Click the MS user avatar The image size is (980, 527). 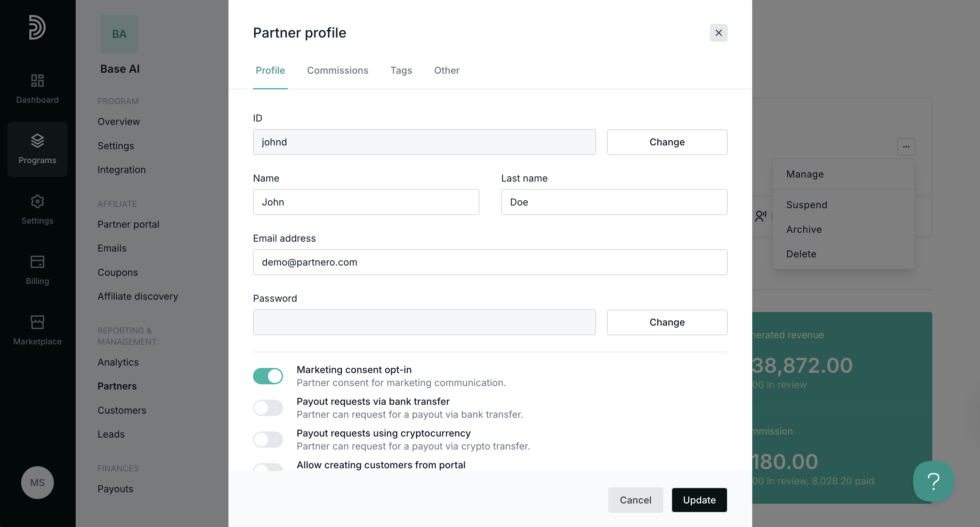coord(37,482)
